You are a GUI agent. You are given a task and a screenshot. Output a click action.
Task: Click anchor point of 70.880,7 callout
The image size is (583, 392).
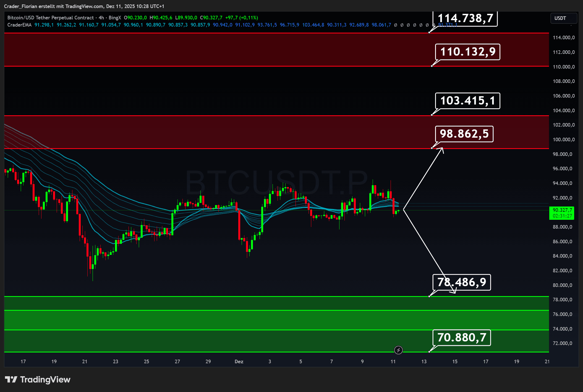[x=429, y=352]
